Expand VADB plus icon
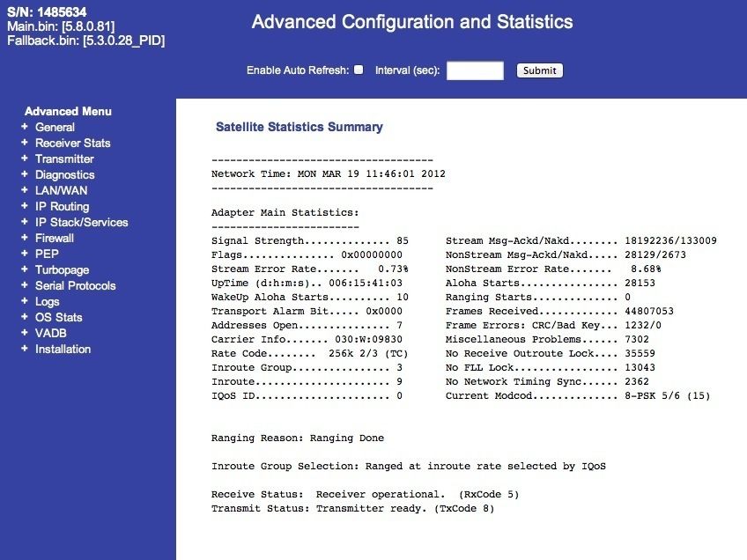The height and width of the screenshot is (560, 747). coord(25,332)
